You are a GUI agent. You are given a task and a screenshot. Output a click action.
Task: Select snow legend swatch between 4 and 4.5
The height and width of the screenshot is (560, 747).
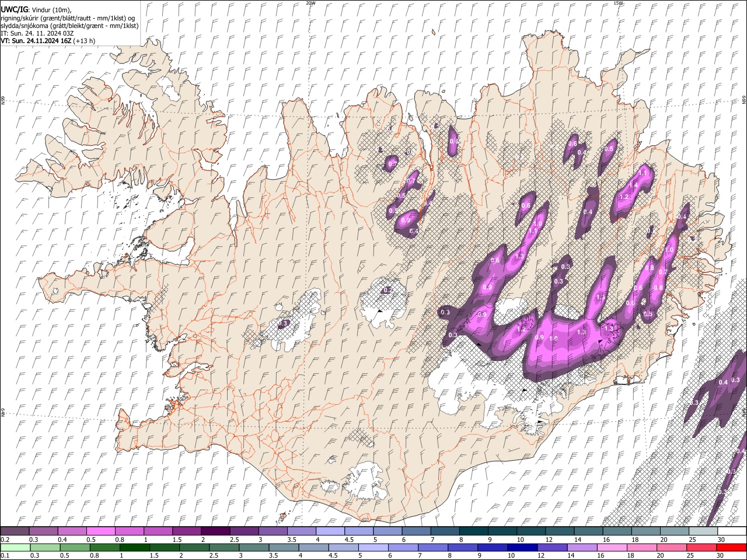click(x=330, y=531)
